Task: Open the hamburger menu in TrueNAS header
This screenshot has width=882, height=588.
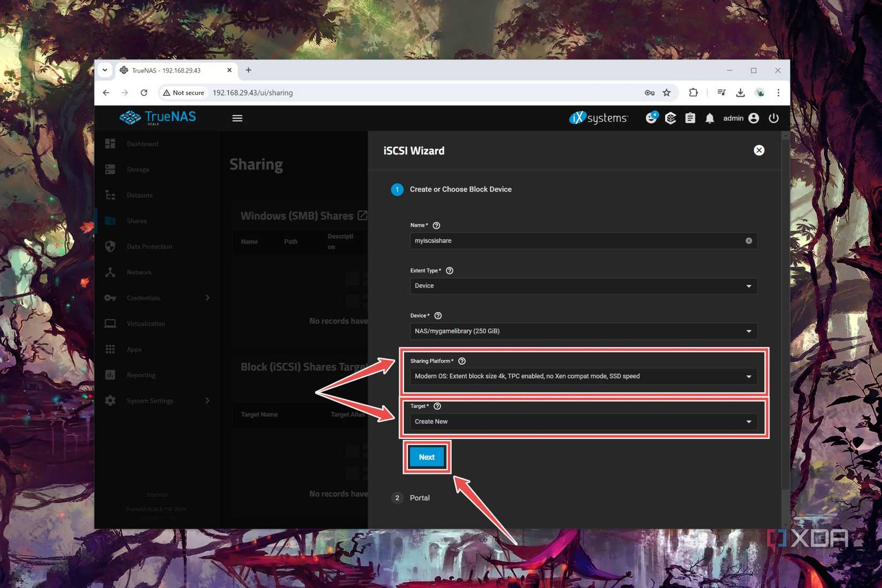Action: [x=237, y=118]
